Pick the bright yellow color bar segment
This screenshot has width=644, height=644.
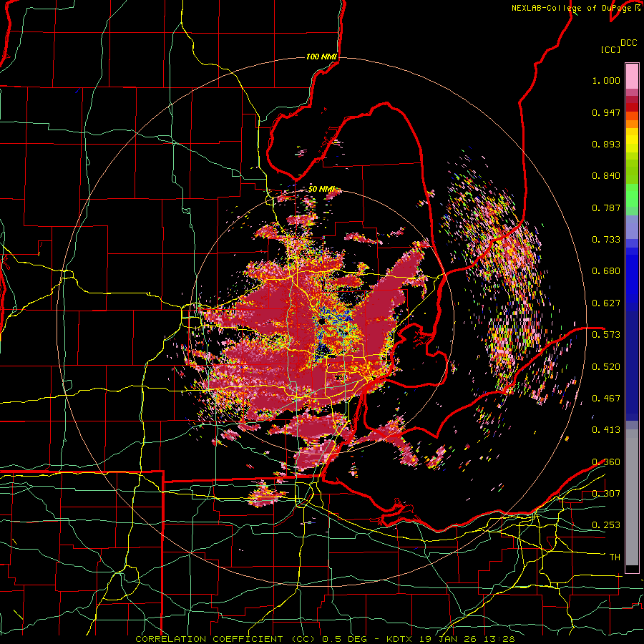[632, 141]
